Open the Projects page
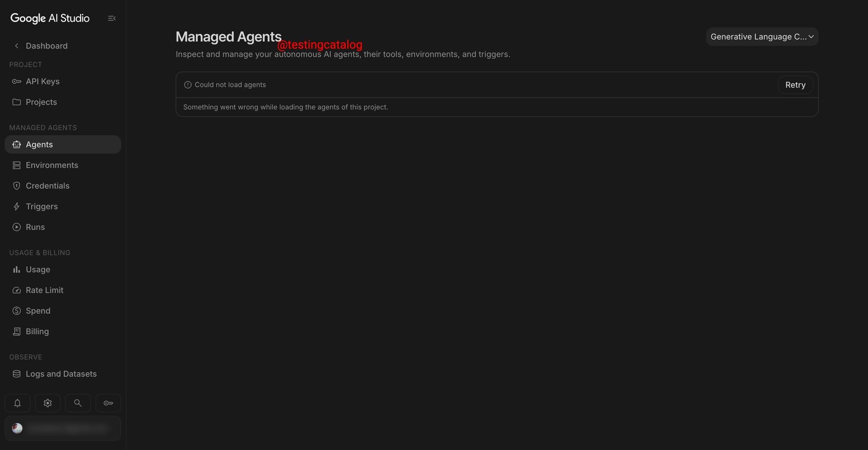The image size is (868, 450). (x=63, y=102)
